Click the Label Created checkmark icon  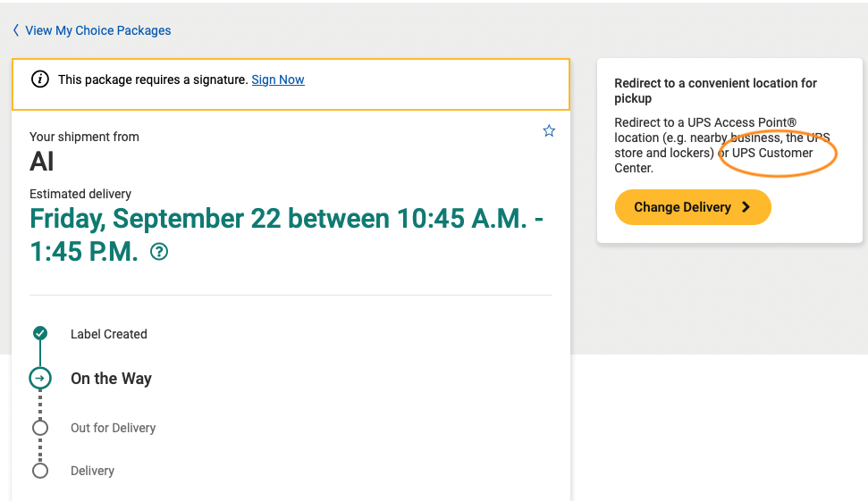40,334
